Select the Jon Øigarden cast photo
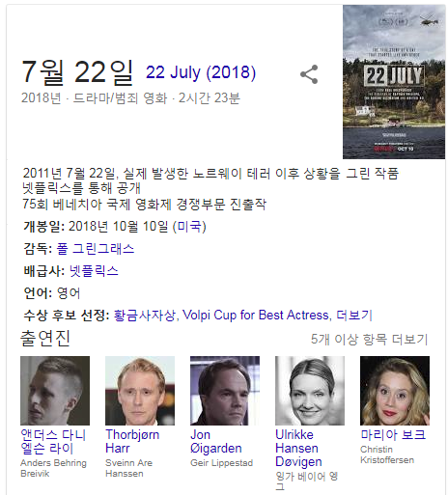The height and width of the screenshot is (495, 448). pos(225,391)
